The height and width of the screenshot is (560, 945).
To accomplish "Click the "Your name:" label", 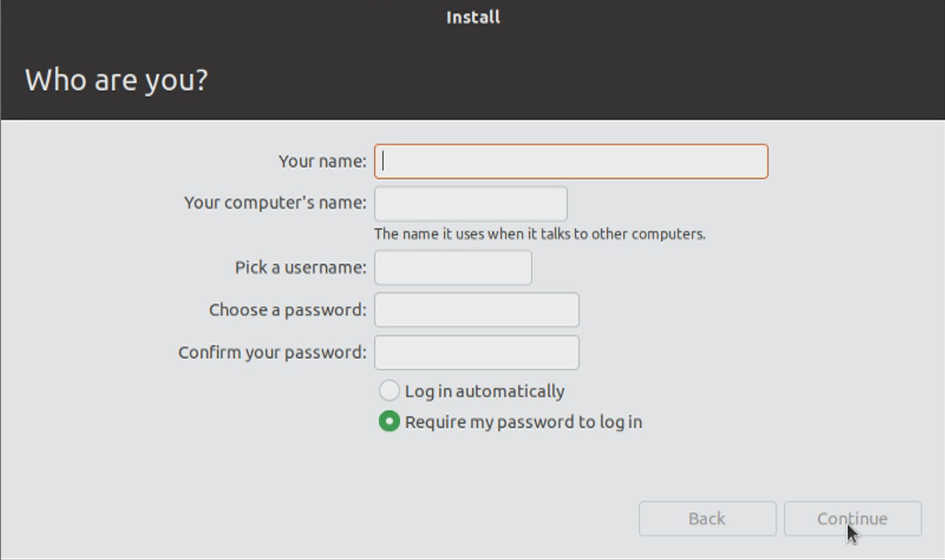I will point(322,161).
